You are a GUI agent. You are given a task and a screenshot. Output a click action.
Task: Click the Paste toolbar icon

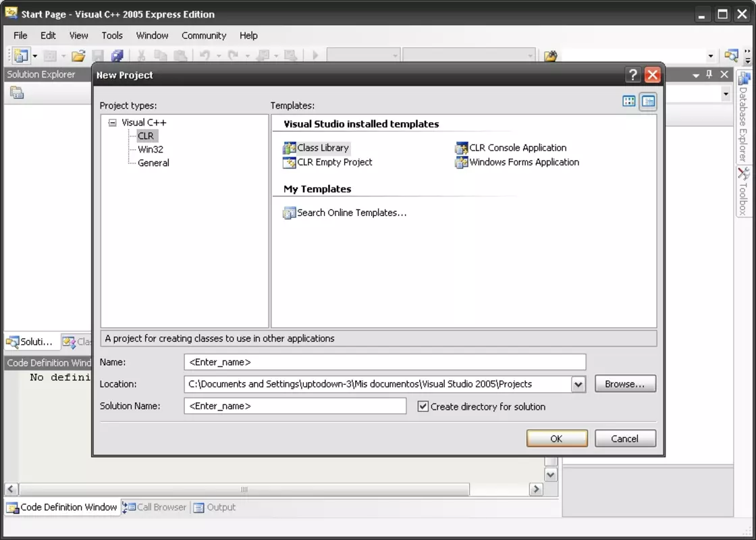(x=180, y=56)
